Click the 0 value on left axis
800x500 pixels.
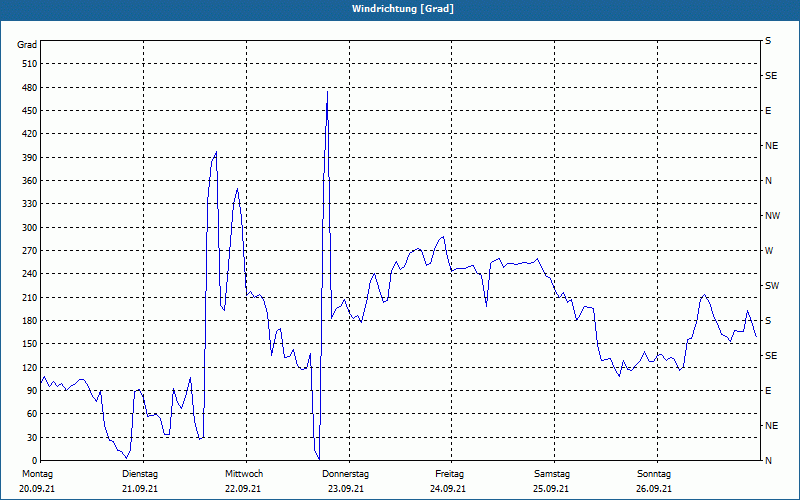34,461
